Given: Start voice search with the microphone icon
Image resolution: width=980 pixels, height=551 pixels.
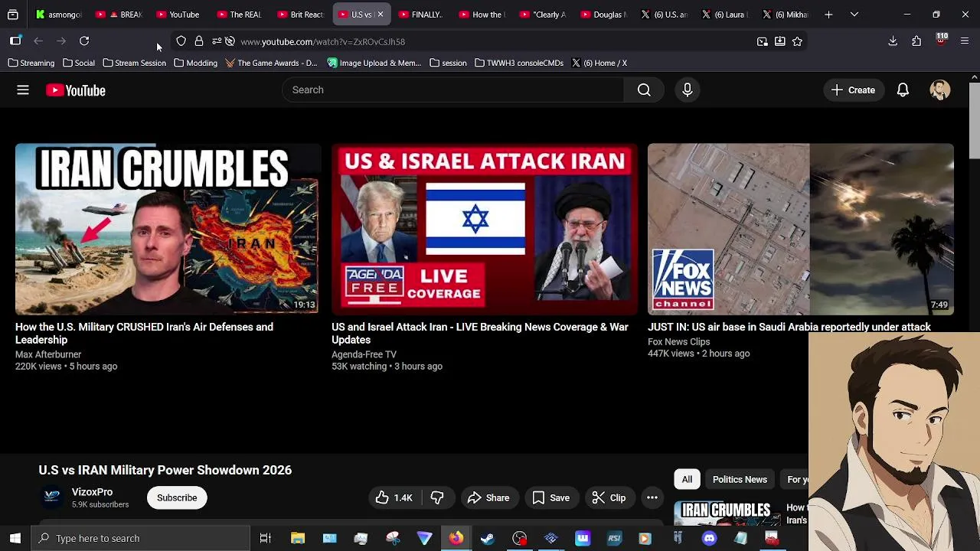Looking at the screenshot, I should coord(688,90).
